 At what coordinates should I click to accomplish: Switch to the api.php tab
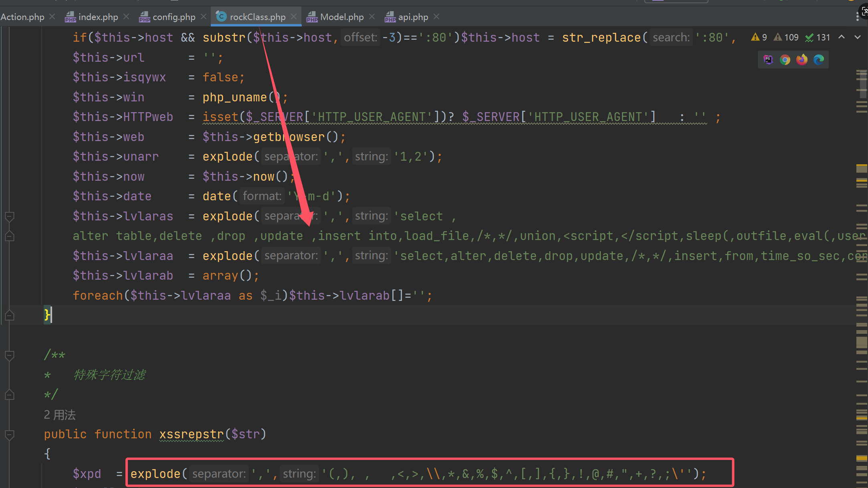coord(413,17)
